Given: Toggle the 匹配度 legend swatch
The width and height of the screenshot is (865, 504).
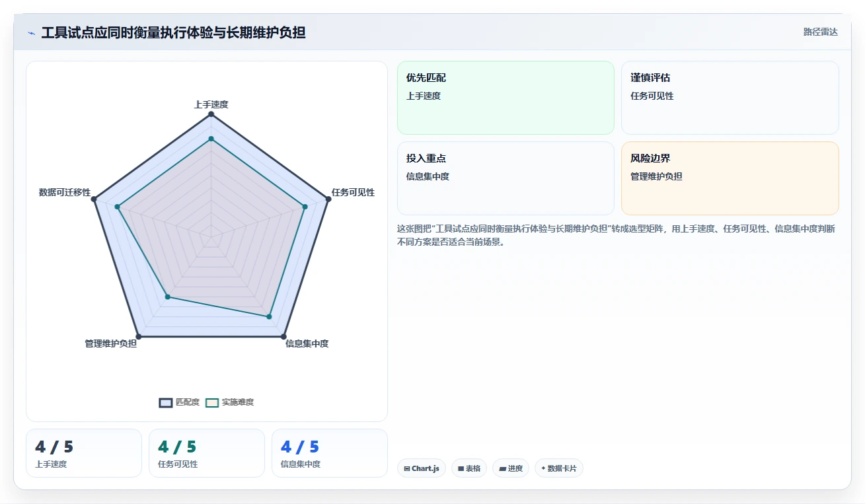Looking at the screenshot, I should click(166, 402).
